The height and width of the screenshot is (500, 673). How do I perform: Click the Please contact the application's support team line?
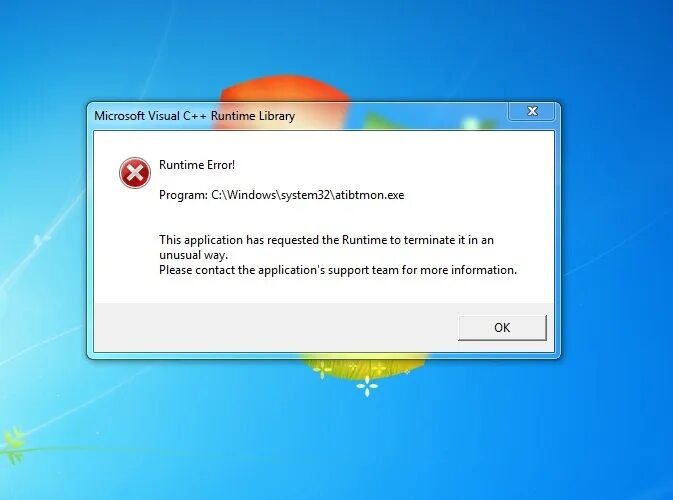point(338,270)
